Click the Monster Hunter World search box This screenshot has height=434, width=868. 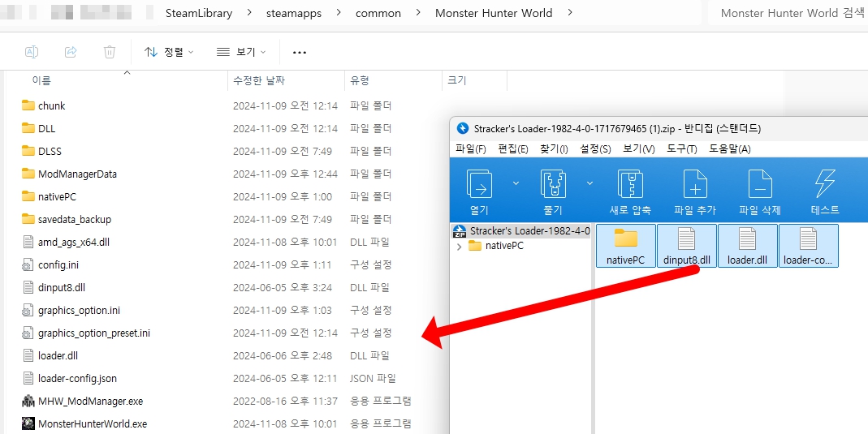pos(788,13)
